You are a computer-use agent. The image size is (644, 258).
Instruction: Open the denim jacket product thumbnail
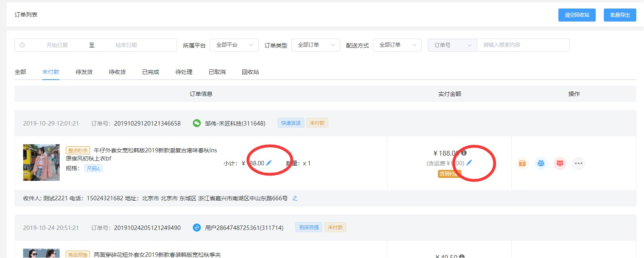[x=41, y=163]
